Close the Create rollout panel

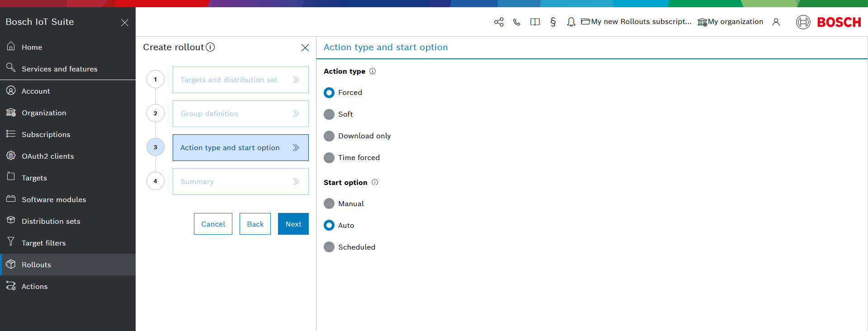[x=305, y=47]
